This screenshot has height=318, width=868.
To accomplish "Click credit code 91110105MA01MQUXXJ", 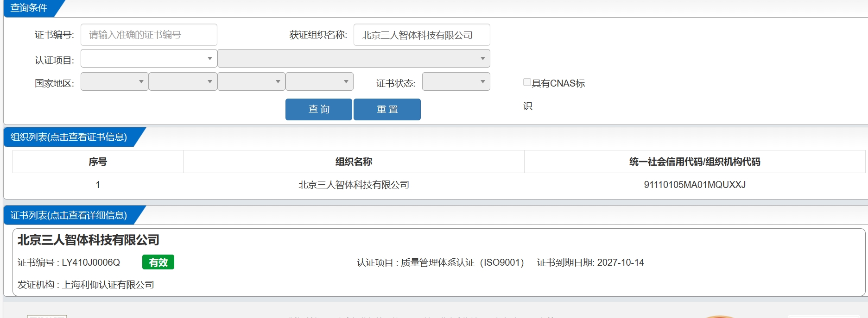I will click(695, 185).
